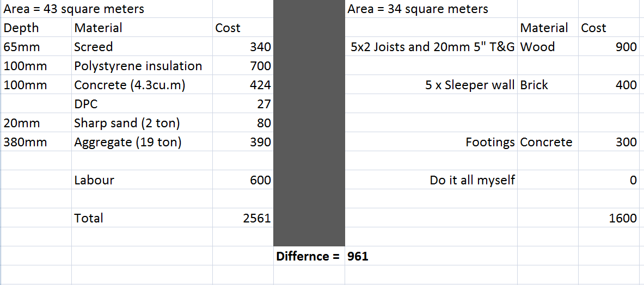The height and width of the screenshot is (285, 644).
Task: Select the "Sharp sand (2 ton)" cell
Action: click(127, 123)
